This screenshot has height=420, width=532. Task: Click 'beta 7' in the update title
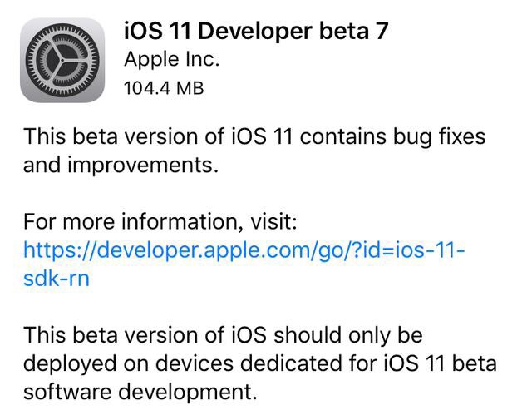coord(354,31)
